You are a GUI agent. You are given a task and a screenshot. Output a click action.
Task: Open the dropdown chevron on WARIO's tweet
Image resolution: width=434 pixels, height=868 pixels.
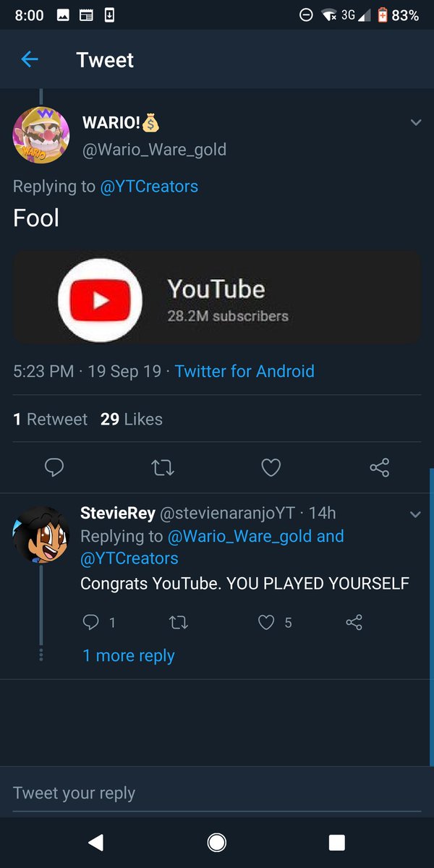(x=416, y=122)
